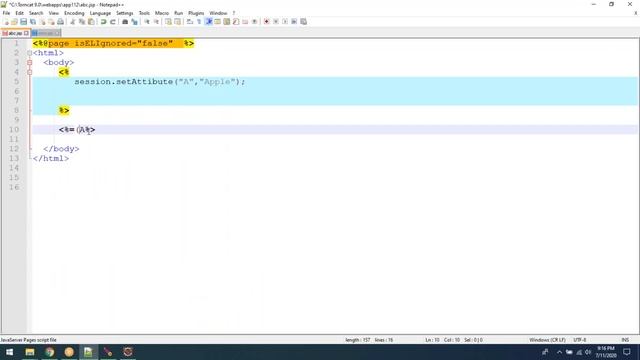The height and width of the screenshot is (360, 640).
Task: Open the Window menu
Action: coord(218,13)
